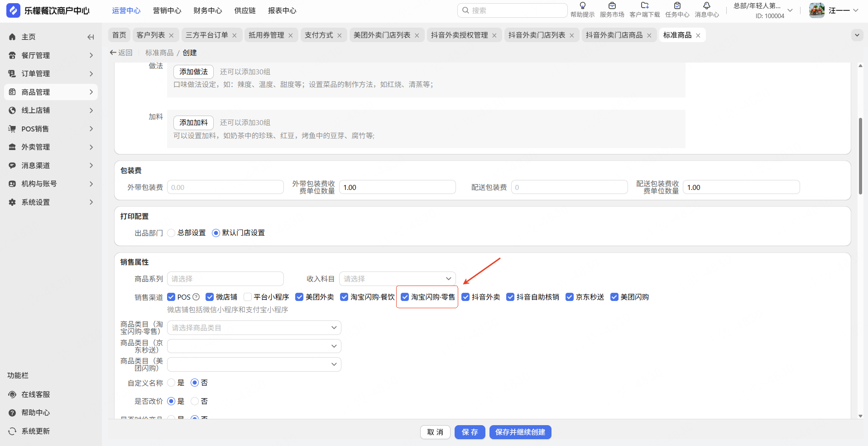868x446 pixels.
Task: Click the 添加加料 button
Action: (193, 122)
